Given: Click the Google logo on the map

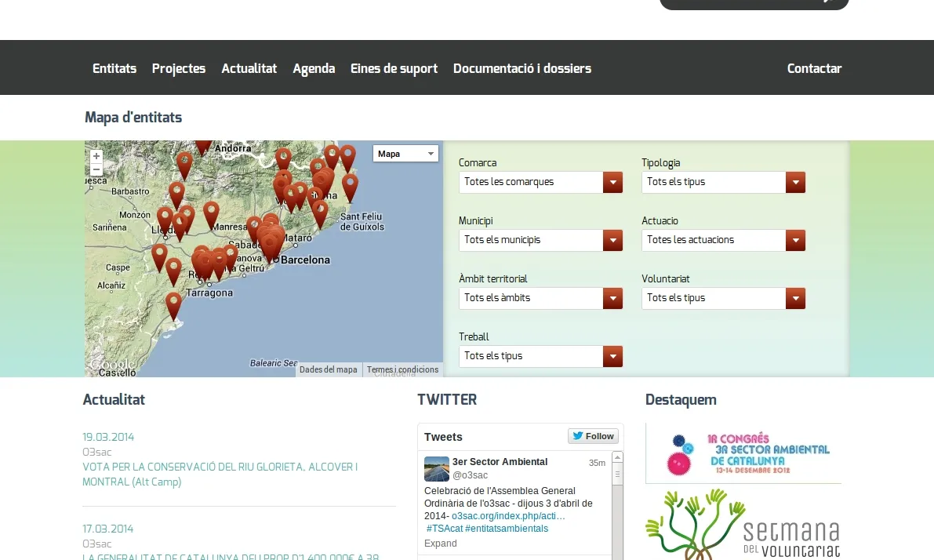Looking at the screenshot, I should [113, 365].
